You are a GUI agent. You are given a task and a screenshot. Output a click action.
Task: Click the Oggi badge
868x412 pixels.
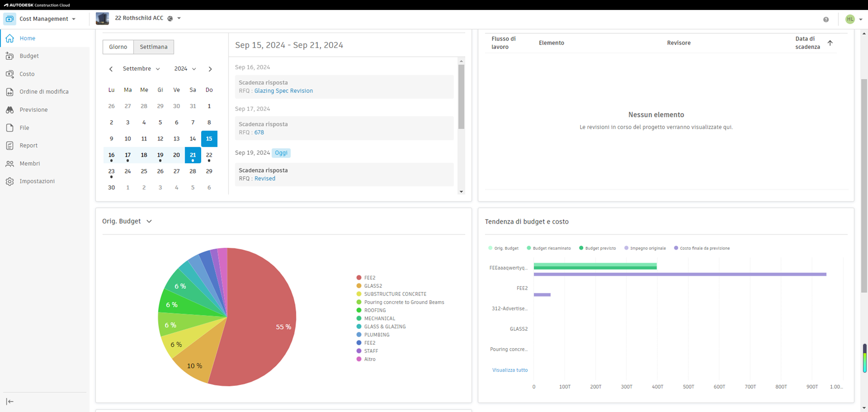point(281,153)
